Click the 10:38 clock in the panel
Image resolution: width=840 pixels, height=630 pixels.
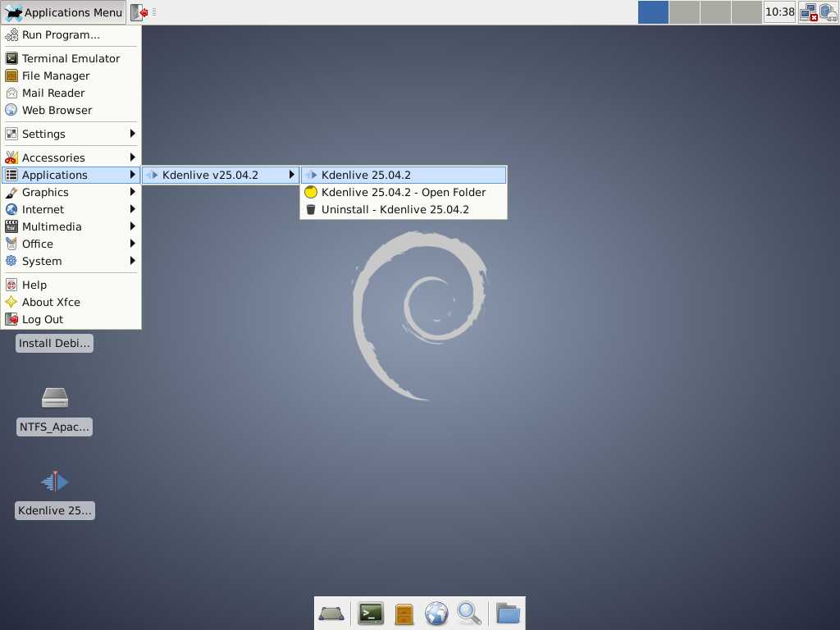point(779,11)
